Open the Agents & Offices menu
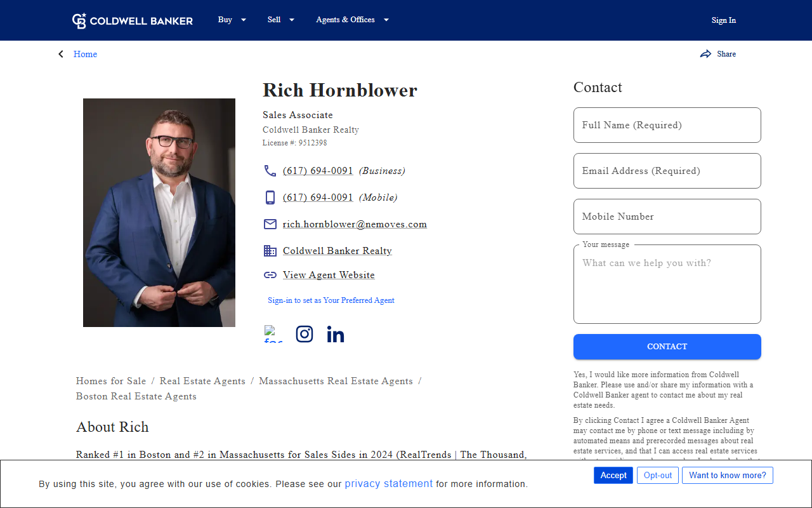The width and height of the screenshot is (812, 508). [345, 20]
